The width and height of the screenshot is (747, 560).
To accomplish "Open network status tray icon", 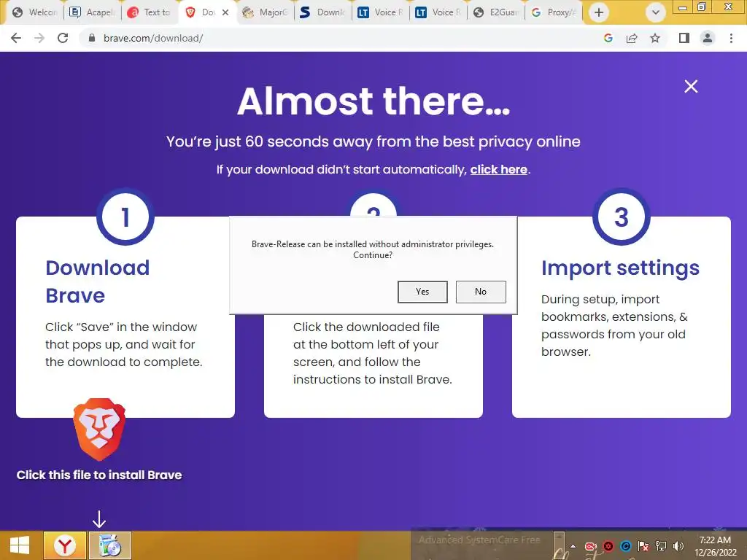I will [661, 546].
